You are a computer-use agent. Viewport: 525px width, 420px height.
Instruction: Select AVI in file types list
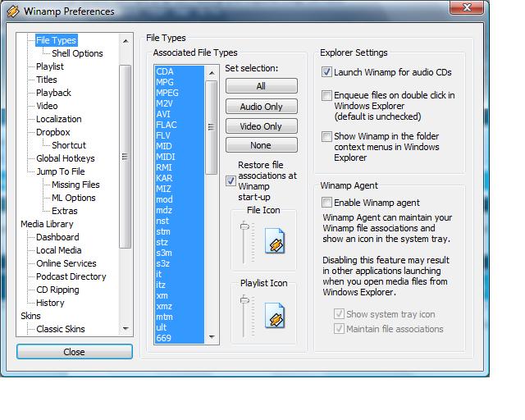pyautogui.click(x=180, y=114)
